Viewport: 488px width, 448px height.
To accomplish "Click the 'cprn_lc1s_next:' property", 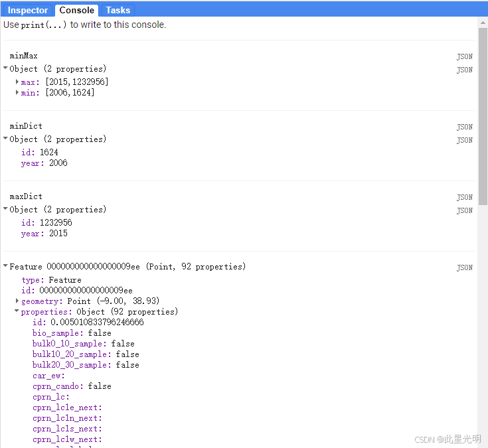I will (x=67, y=428).
